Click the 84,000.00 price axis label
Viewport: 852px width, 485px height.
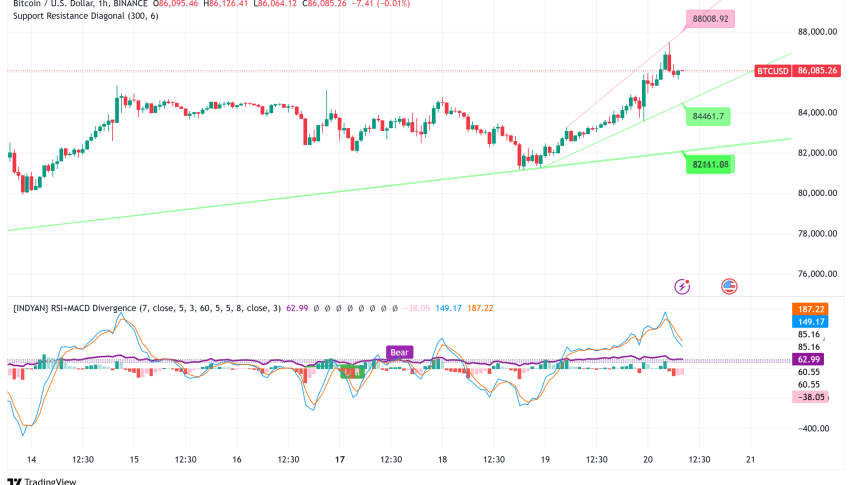pyautogui.click(x=817, y=113)
